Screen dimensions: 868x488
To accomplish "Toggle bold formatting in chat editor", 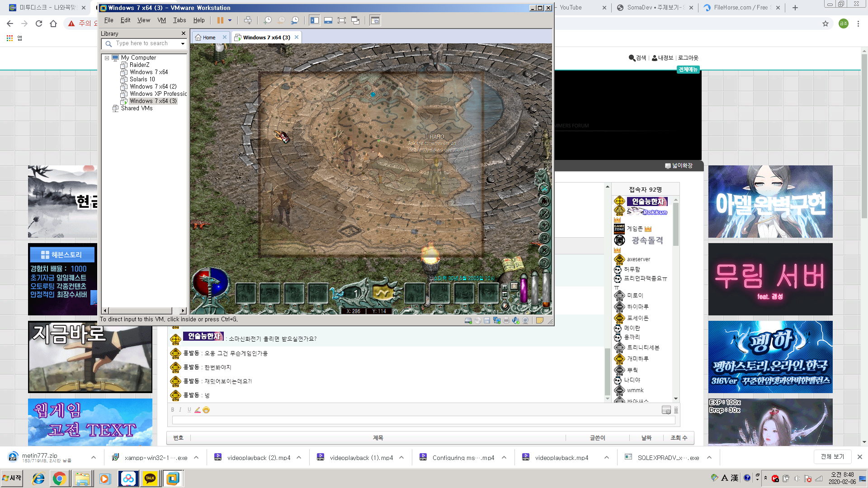I will click(x=172, y=410).
